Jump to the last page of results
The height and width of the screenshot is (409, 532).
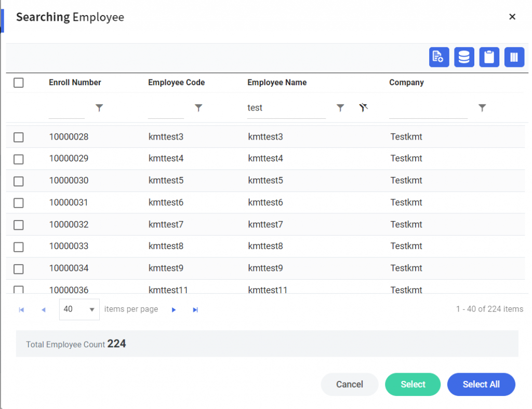(195, 310)
